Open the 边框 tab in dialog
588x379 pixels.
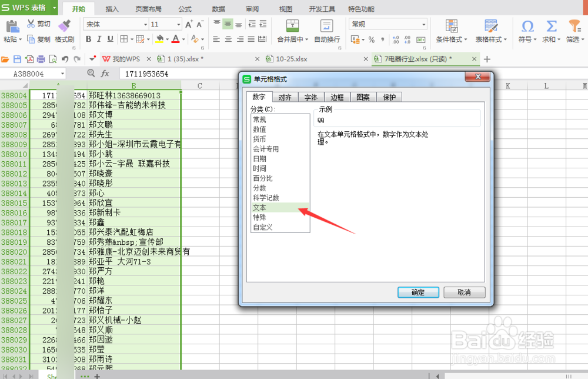coord(337,97)
